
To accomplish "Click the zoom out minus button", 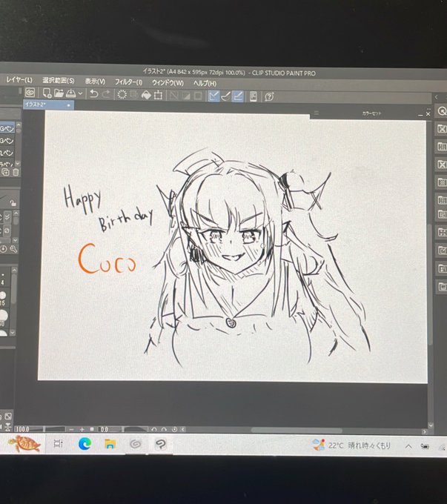I will (71, 429).
